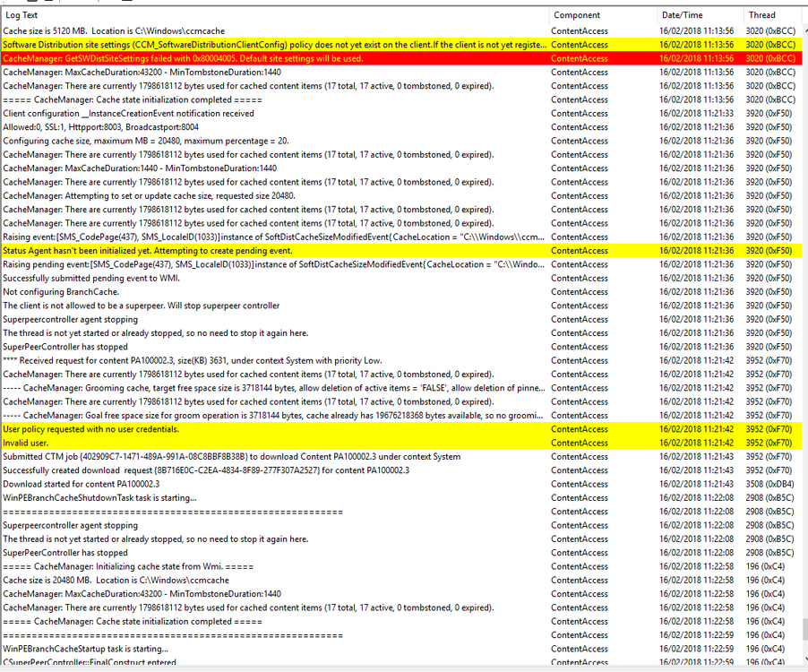The image size is (808, 672).
Task: Select 'Raising pending event:' log row
Action: [x=401, y=264]
